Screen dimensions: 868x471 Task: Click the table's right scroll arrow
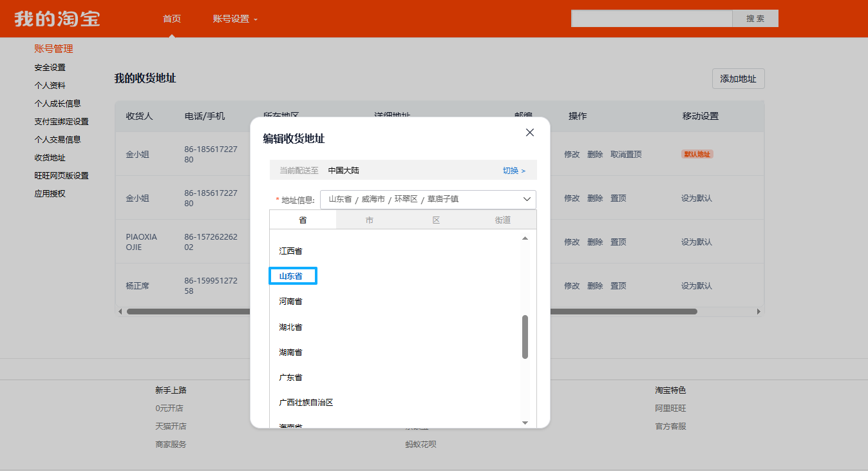pyautogui.click(x=759, y=312)
